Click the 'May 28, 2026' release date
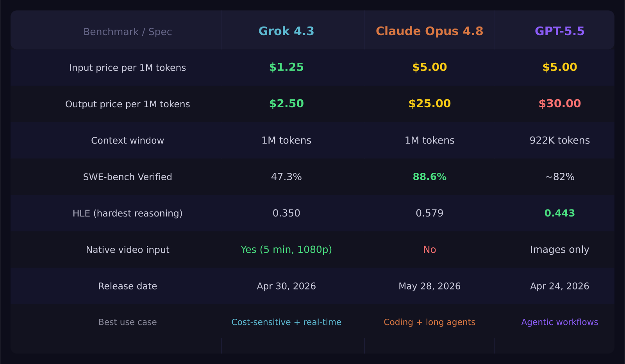This screenshot has width=625, height=364. click(429, 286)
